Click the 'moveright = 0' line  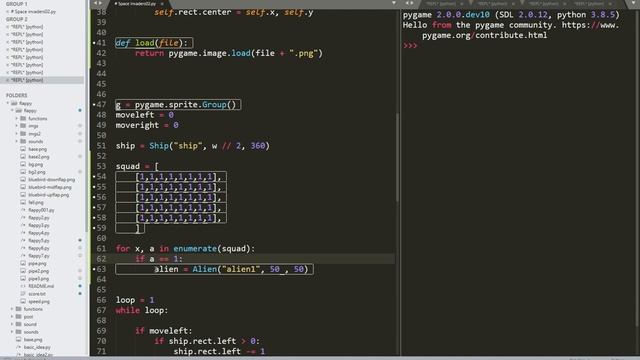[147, 125]
